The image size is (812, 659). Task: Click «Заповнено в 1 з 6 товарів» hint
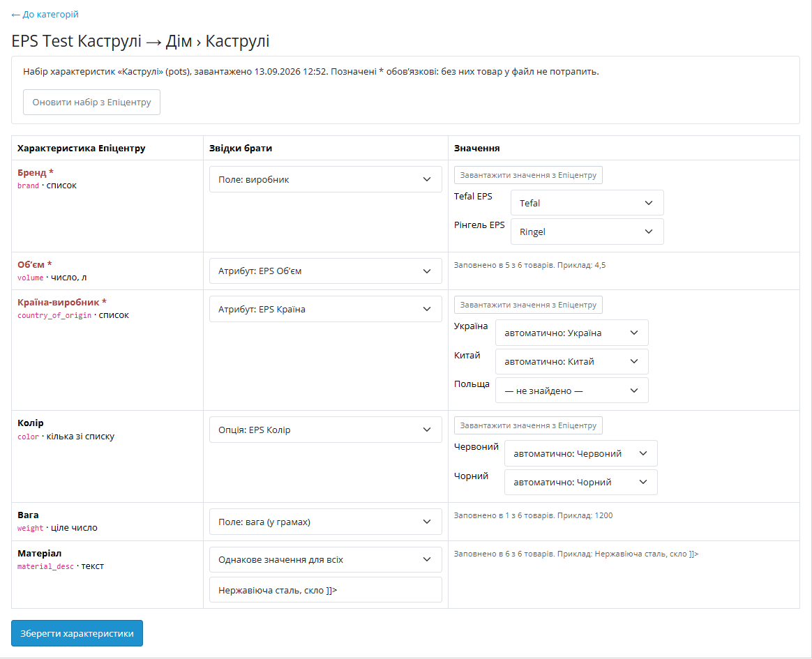pyautogui.click(x=534, y=515)
